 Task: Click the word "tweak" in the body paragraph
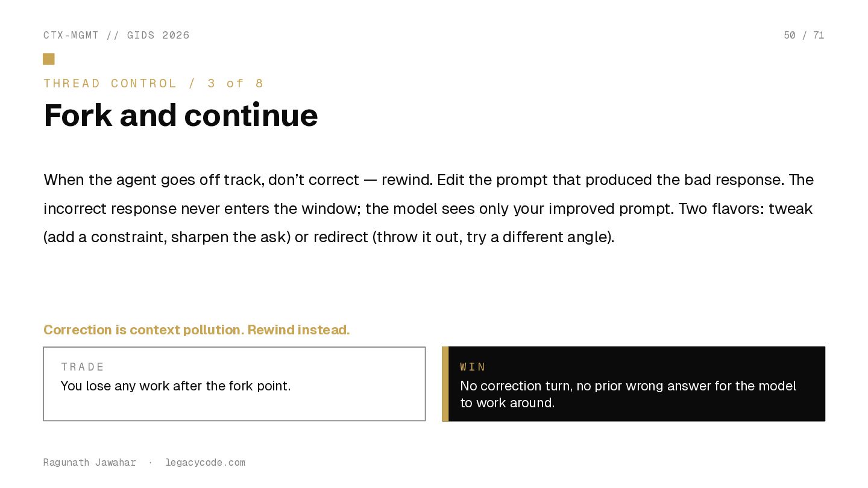790,209
